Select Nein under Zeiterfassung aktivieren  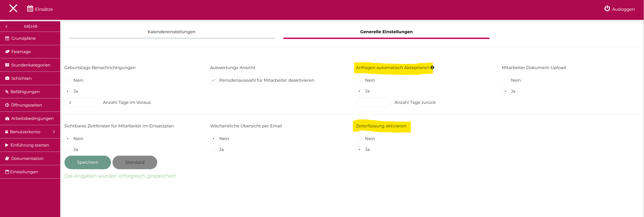click(x=359, y=139)
